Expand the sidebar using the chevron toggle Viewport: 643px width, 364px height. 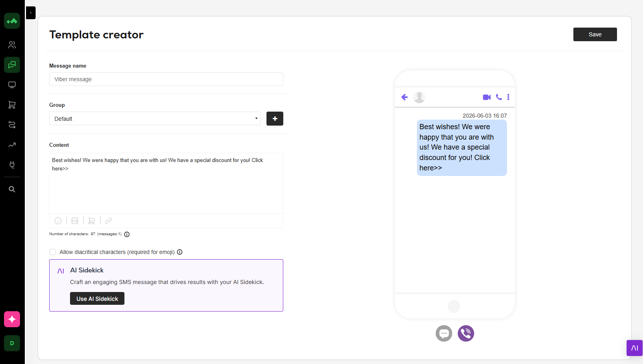point(31,13)
